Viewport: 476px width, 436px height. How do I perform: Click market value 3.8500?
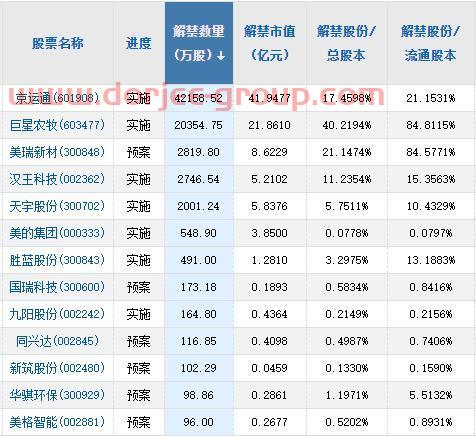[269, 233]
